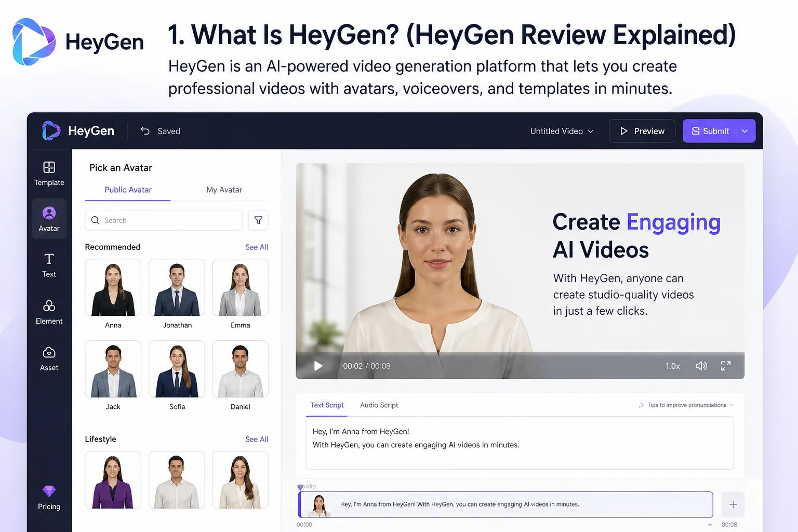Screen dimensions: 798x532
Task: Select the Audio Script tab
Action: [379, 405]
